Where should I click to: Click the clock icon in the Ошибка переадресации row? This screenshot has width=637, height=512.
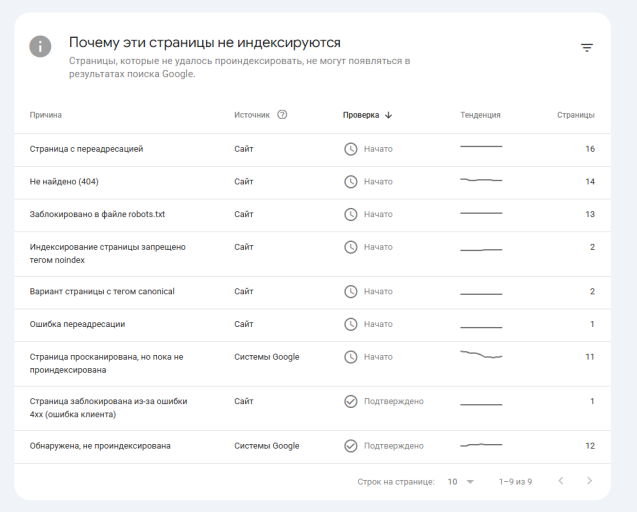point(351,324)
